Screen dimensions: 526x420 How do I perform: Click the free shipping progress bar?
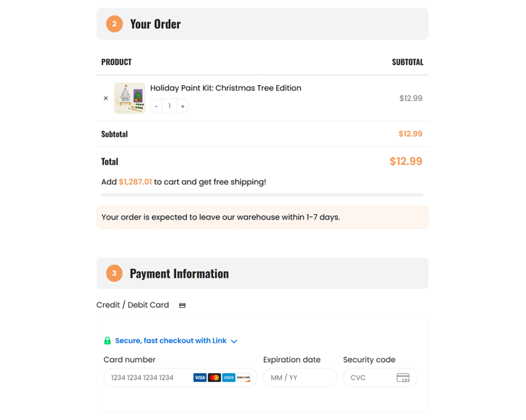tap(262, 195)
